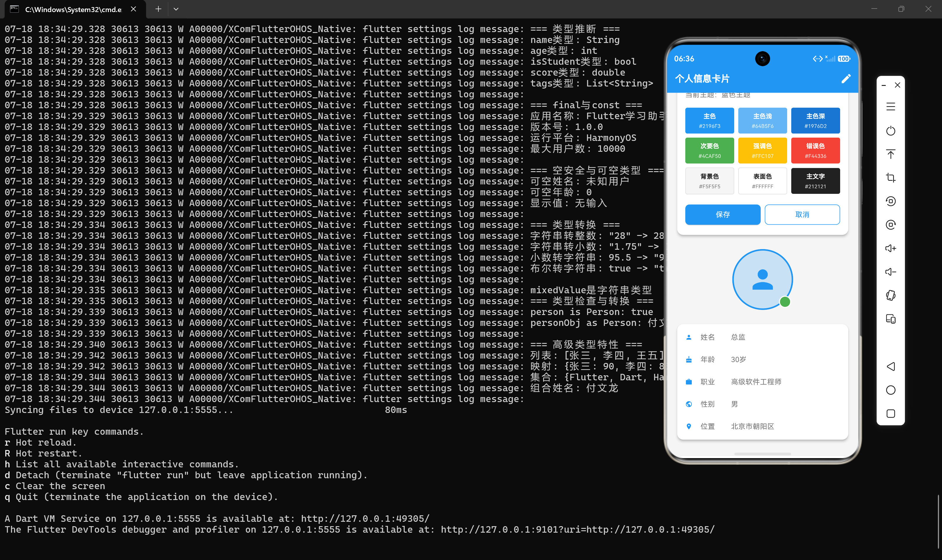Click the briefcase icon beside 职业
942x560 pixels.
click(689, 382)
